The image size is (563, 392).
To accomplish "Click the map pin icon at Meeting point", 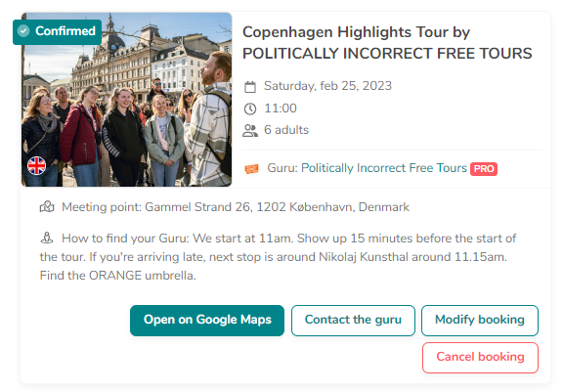I will click(x=47, y=207).
